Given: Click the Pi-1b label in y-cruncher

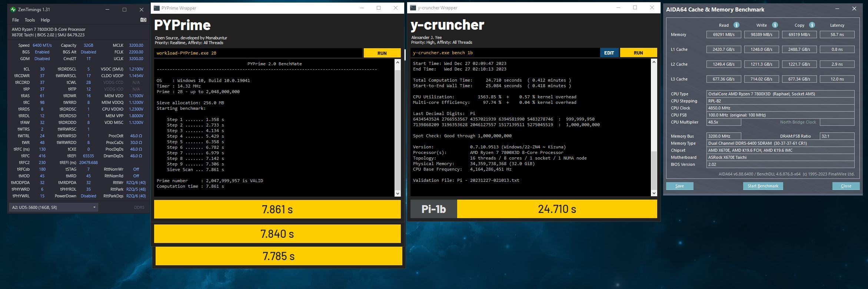Looking at the screenshot, I should pos(433,209).
